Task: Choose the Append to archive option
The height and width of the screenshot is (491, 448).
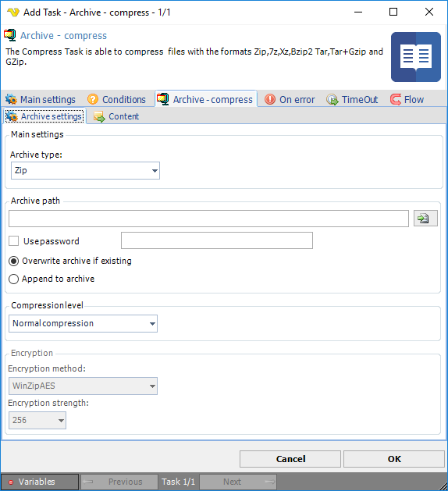Action: (13, 279)
